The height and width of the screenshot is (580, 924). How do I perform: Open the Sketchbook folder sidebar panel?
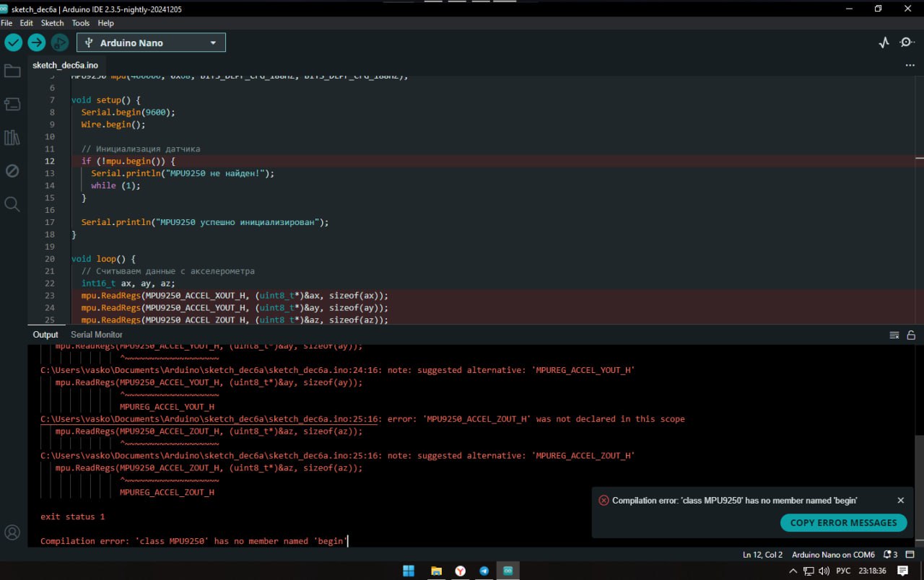[12, 71]
